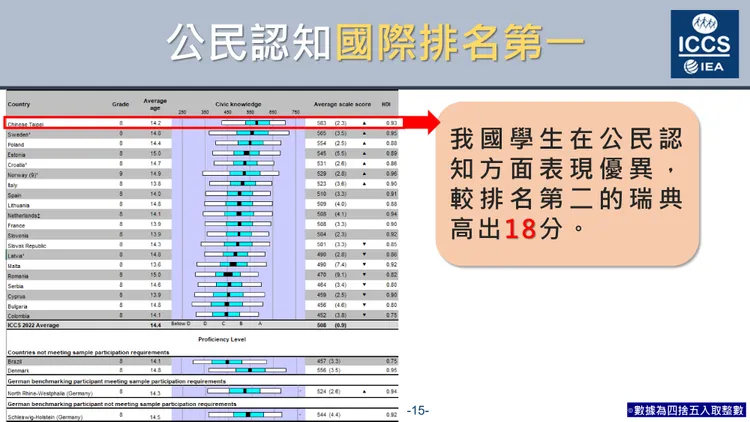Click the Romania country label

point(18,276)
